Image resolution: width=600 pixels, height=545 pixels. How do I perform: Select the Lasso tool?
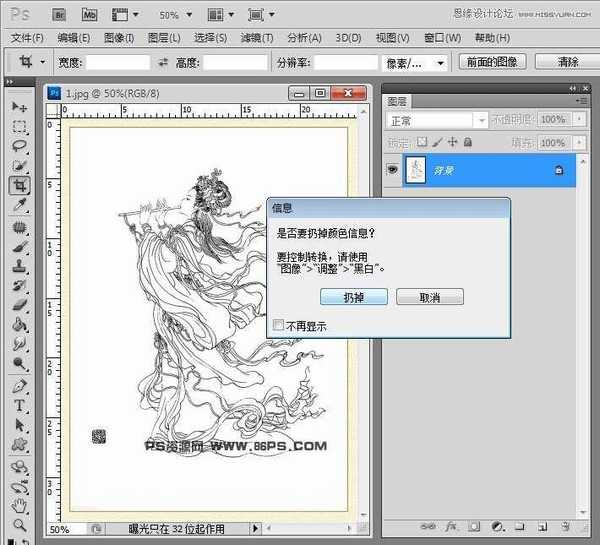point(19,146)
